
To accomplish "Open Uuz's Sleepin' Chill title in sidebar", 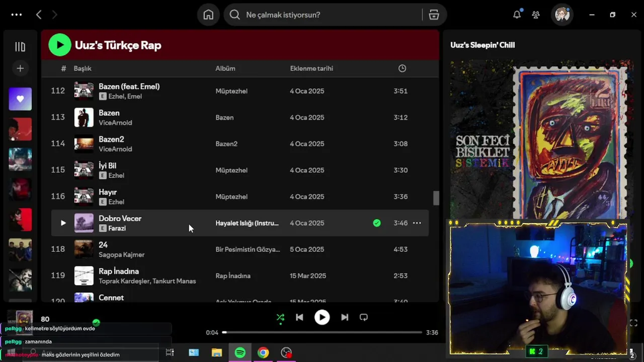I will pyautogui.click(x=482, y=45).
